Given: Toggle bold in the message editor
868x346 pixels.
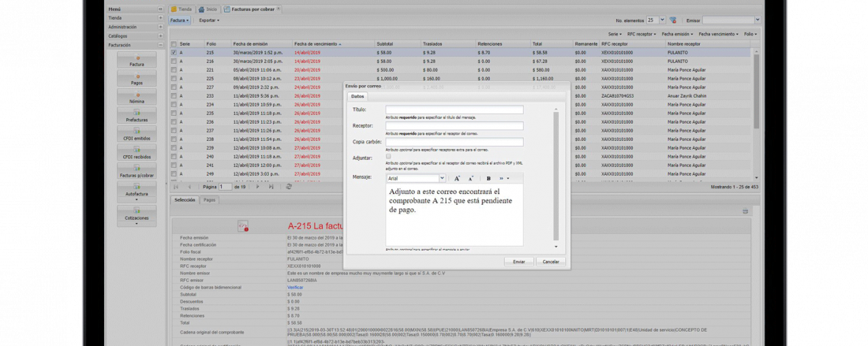Looking at the screenshot, I should point(488,179).
